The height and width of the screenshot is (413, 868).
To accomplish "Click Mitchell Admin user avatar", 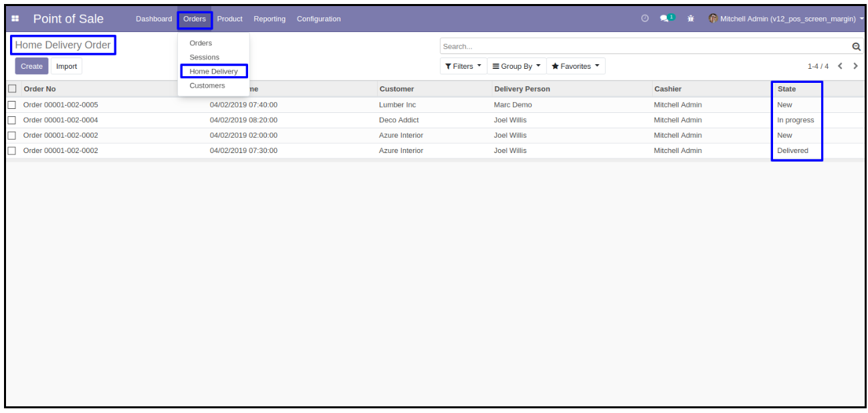I will coord(713,19).
